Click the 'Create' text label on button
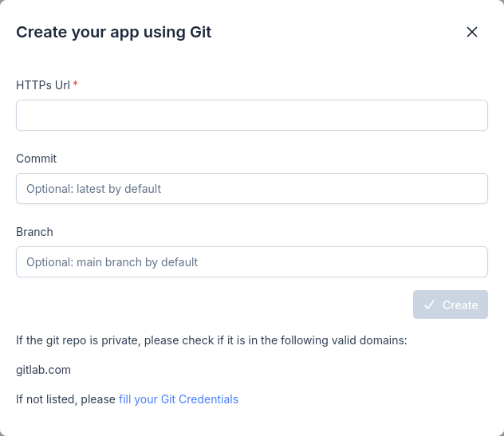This screenshot has height=436, width=504. click(460, 305)
